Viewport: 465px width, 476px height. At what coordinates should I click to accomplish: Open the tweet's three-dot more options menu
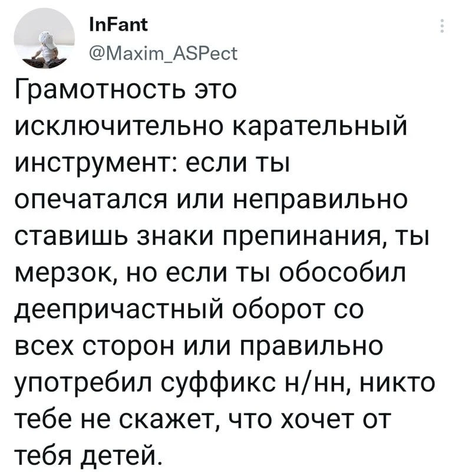tap(443, 28)
